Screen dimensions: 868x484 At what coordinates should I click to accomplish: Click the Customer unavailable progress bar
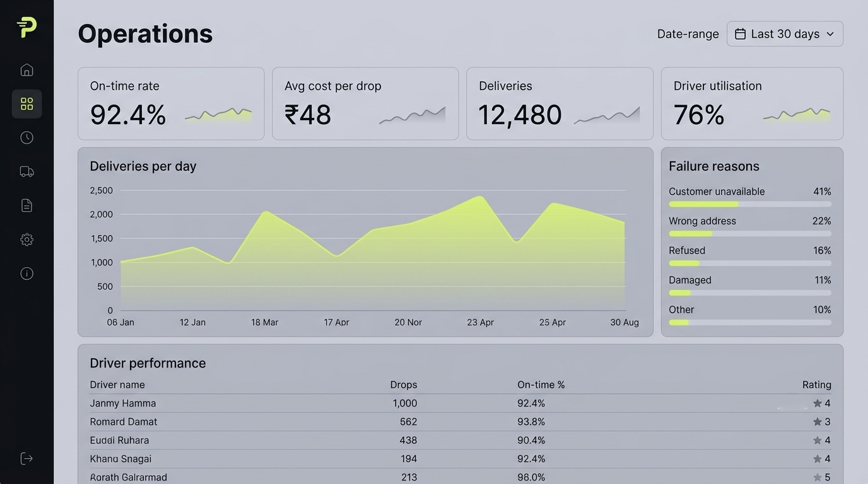750,204
